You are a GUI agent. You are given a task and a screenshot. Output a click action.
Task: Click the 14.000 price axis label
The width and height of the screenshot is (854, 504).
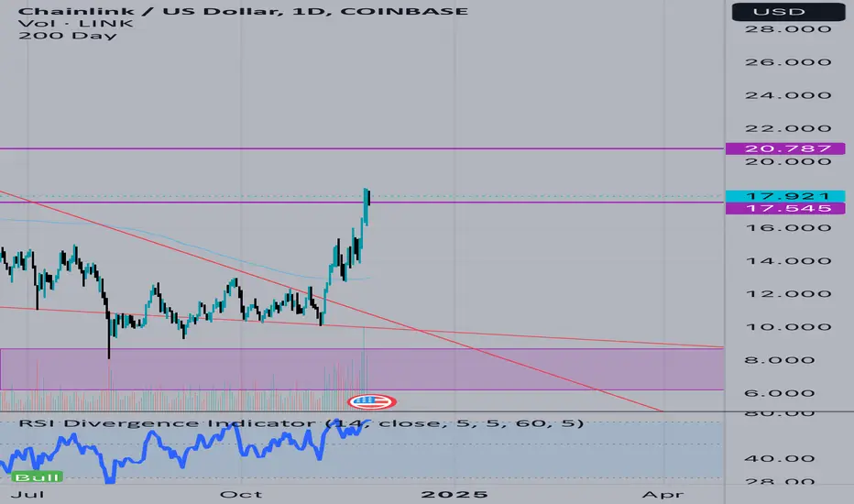pyautogui.click(x=788, y=261)
